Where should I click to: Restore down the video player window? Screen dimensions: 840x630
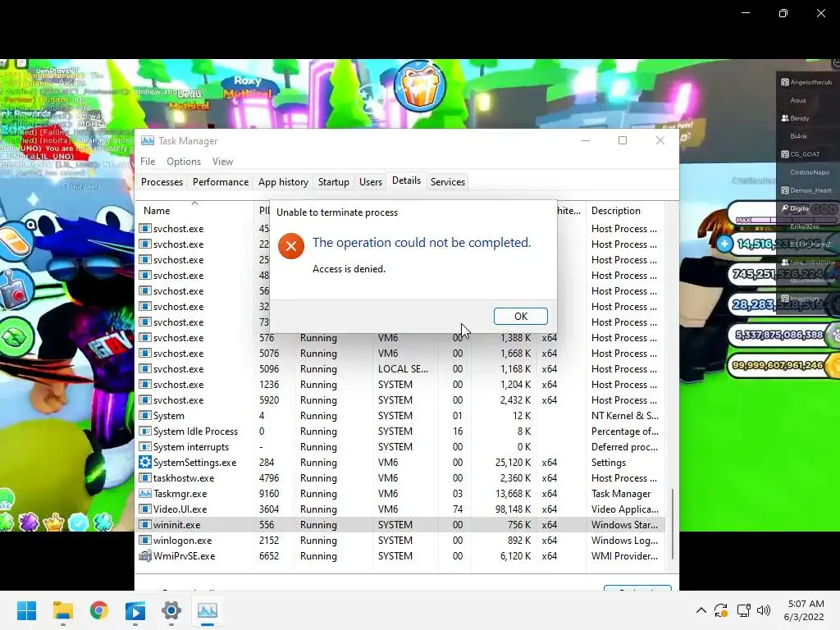[x=783, y=13]
